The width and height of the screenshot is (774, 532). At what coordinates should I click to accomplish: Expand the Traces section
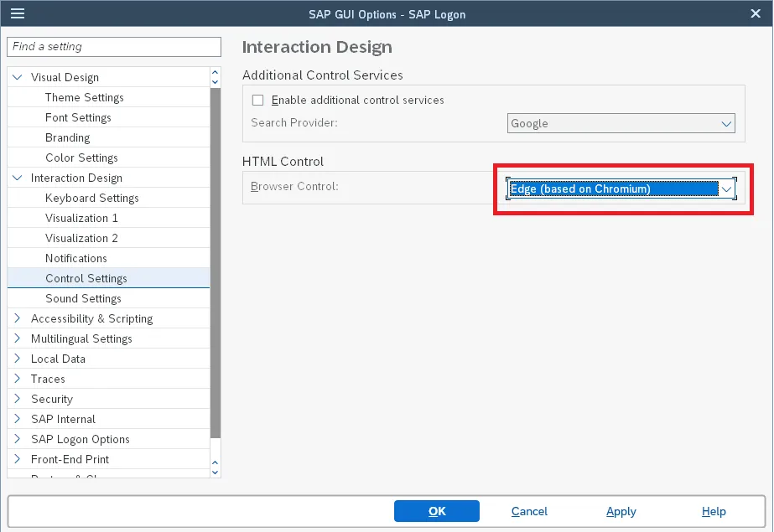coord(18,379)
